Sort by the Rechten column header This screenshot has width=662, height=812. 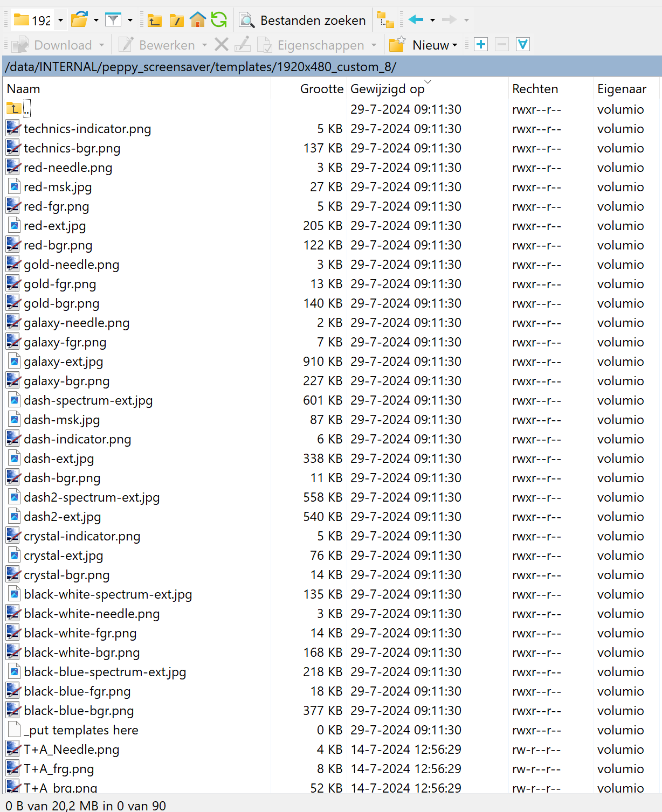tap(535, 89)
